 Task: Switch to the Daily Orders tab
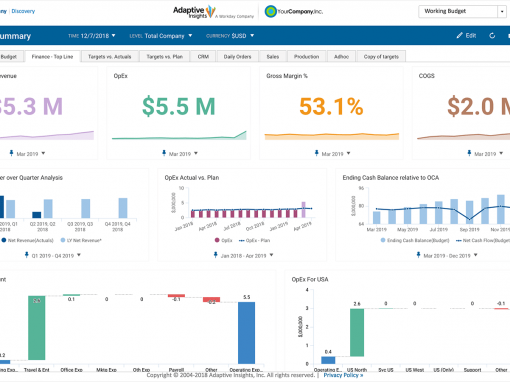(x=237, y=57)
